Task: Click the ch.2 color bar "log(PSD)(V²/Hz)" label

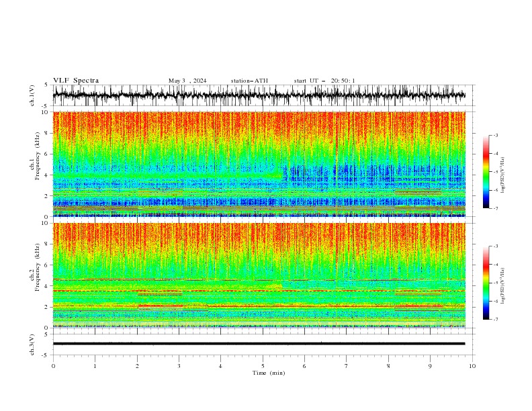Action: tap(502, 286)
